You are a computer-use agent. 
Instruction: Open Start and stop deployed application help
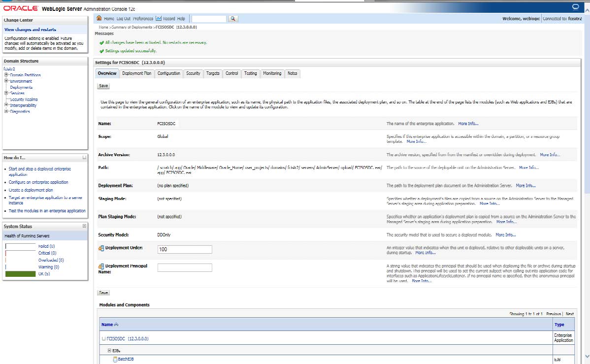(39, 171)
